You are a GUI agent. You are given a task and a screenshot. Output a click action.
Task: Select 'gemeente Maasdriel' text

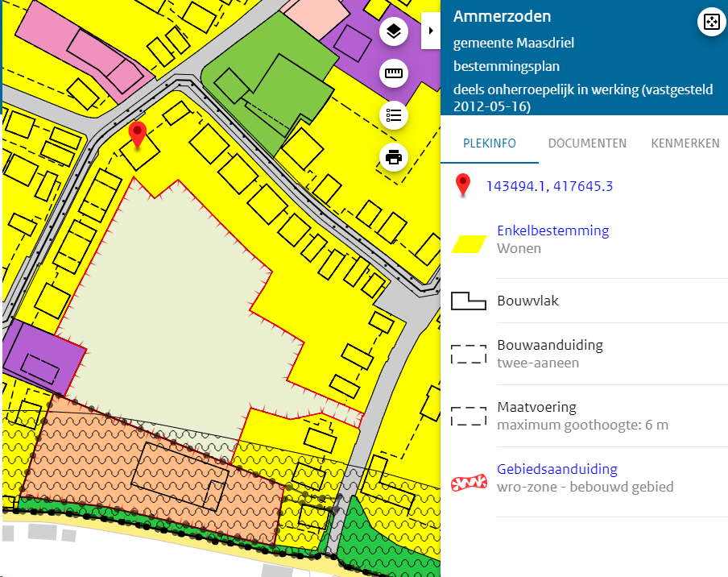pyautogui.click(x=514, y=44)
